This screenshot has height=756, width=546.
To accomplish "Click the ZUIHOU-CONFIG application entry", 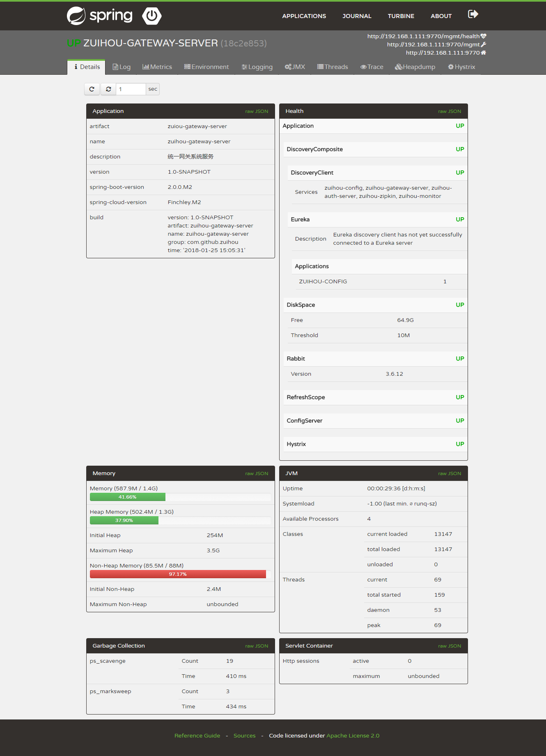I will click(x=323, y=281).
